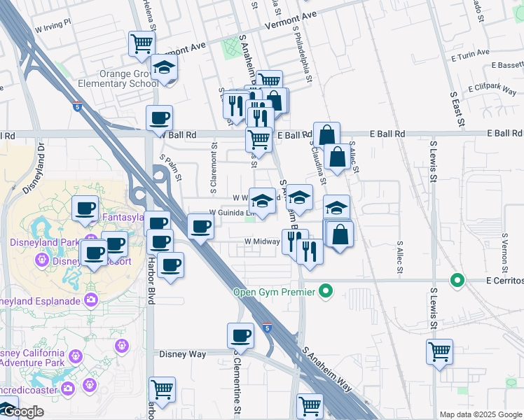
Task: Click the S East St street label
Action: point(457,108)
